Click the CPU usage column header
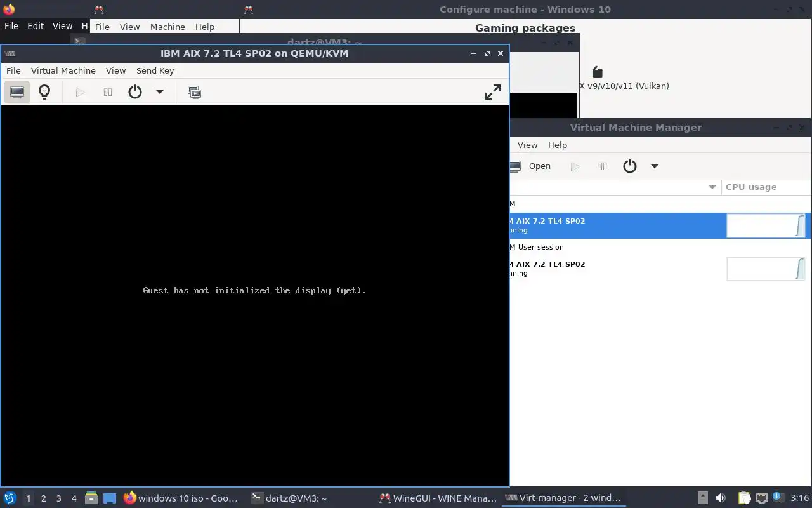The image size is (812, 508). [765, 187]
